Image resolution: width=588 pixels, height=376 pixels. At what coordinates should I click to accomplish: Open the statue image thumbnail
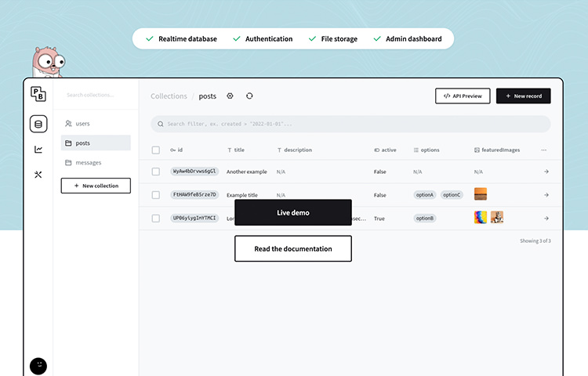point(497,217)
